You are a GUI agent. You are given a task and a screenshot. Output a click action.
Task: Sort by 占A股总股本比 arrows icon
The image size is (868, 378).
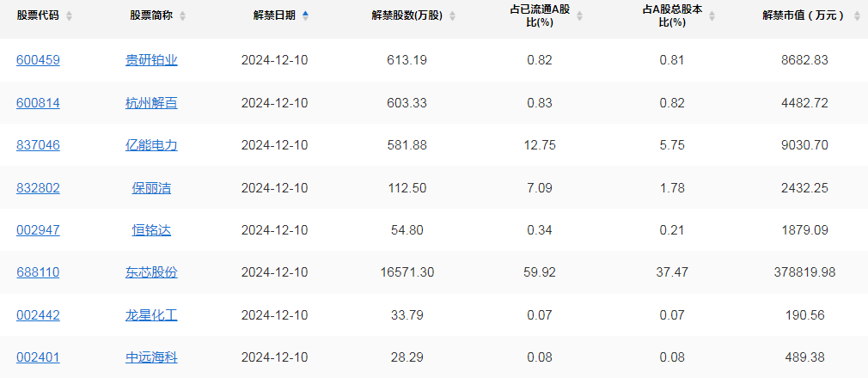(712, 16)
